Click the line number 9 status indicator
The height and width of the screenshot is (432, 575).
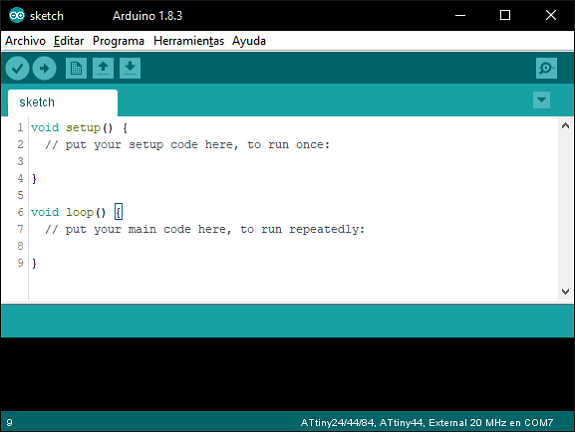(x=10, y=423)
